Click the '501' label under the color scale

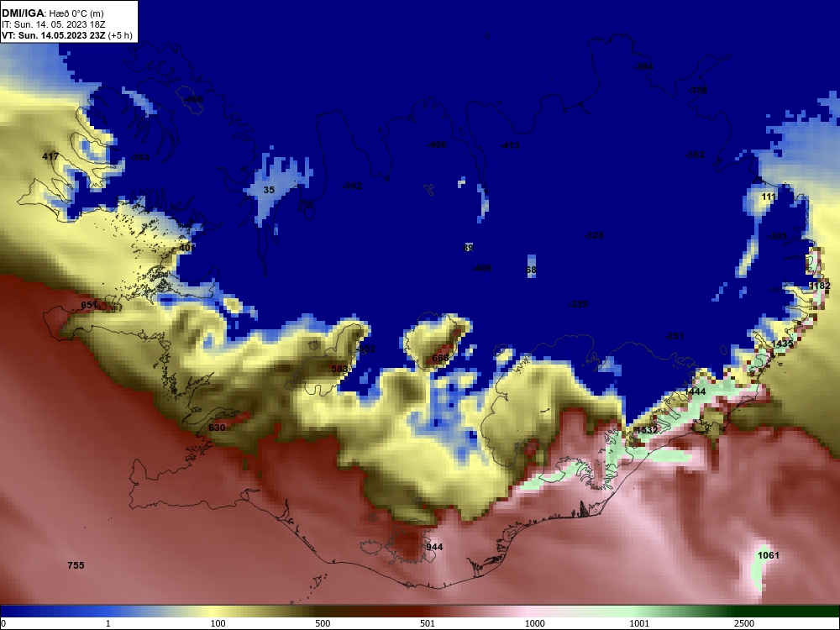428,623
